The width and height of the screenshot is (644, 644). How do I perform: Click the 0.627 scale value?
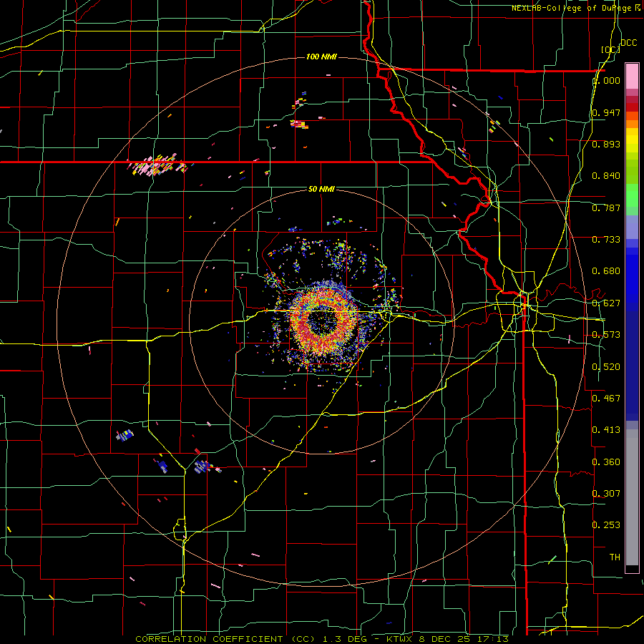[606, 303]
